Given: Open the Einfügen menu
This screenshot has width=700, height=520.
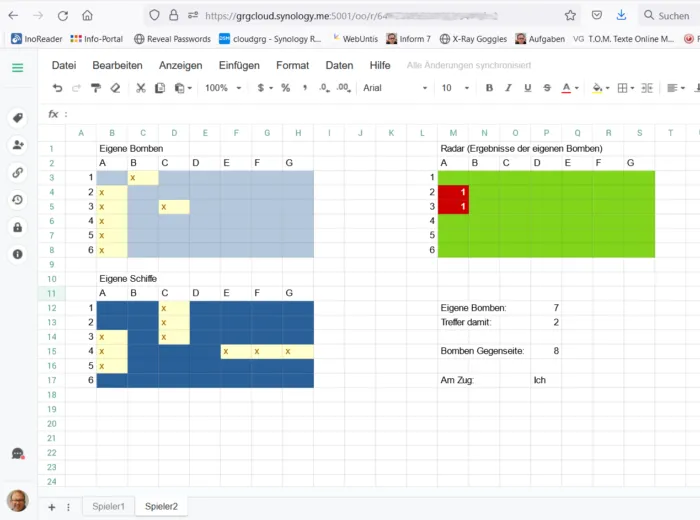Looking at the screenshot, I should pos(238,65).
